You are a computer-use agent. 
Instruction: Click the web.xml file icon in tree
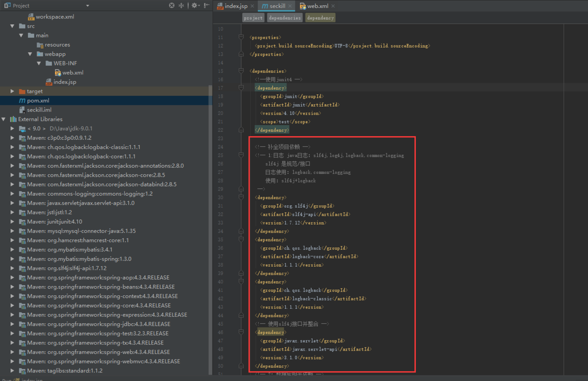coord(58,73)
